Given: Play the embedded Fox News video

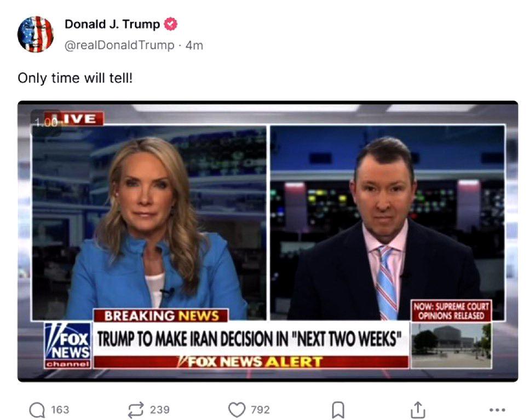Looking at the screenshot, I should coord(268,241).
